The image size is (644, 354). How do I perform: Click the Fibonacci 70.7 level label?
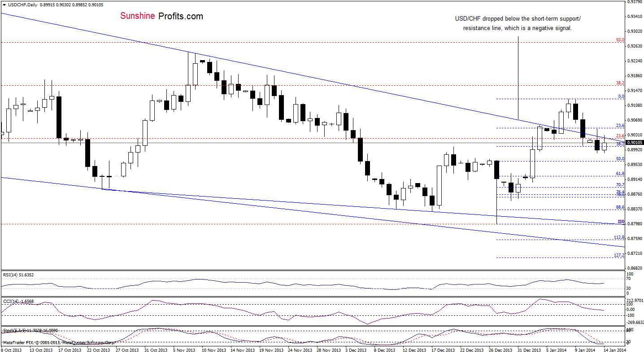pyautogui.click(x=620, y=185)
